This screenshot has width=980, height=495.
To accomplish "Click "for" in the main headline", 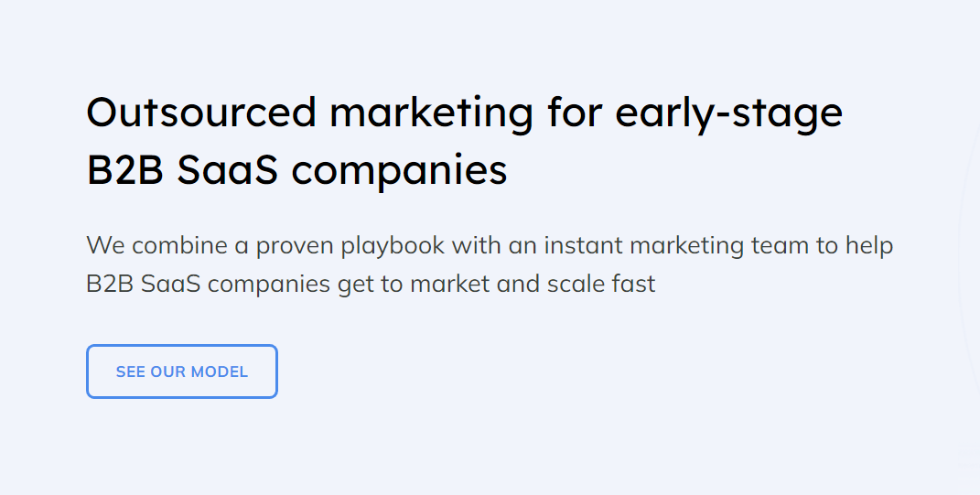I will click(575, 113).
